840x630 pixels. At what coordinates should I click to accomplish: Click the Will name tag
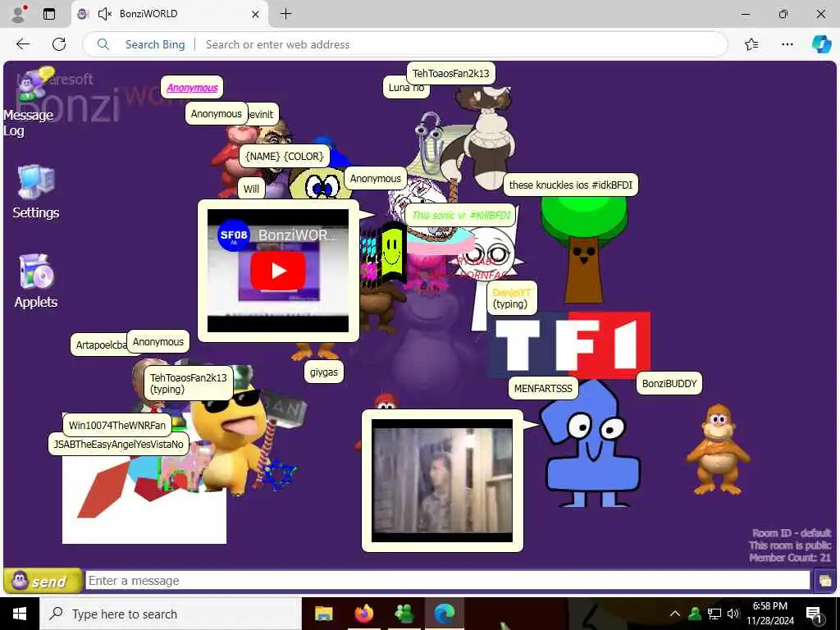tap(251, 189)
